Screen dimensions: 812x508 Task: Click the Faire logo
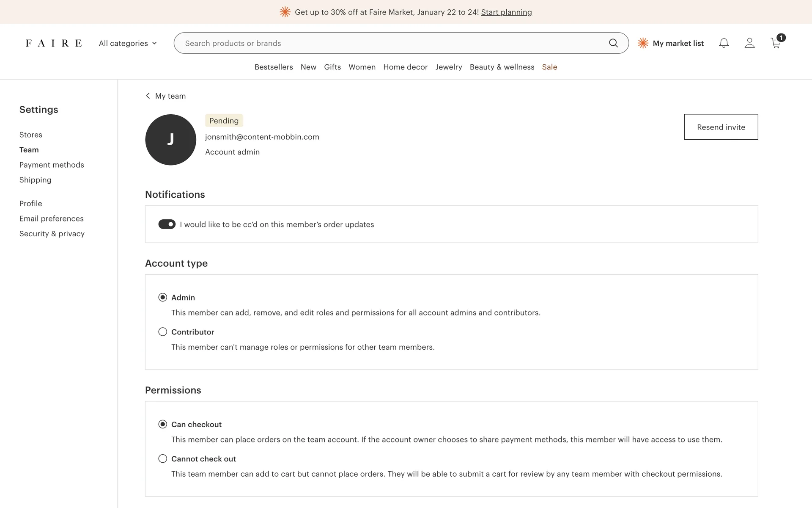pos(54,43)
